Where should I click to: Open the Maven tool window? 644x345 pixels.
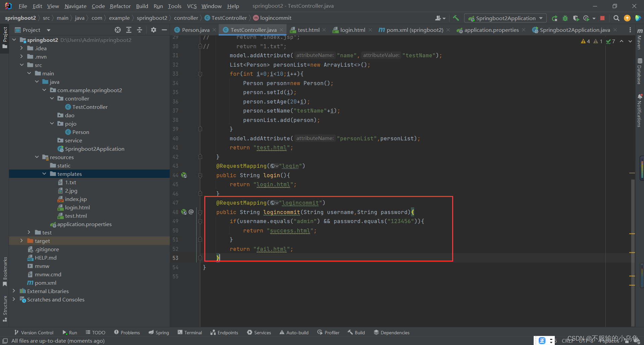pyautogui.click(x=640, y=39)
